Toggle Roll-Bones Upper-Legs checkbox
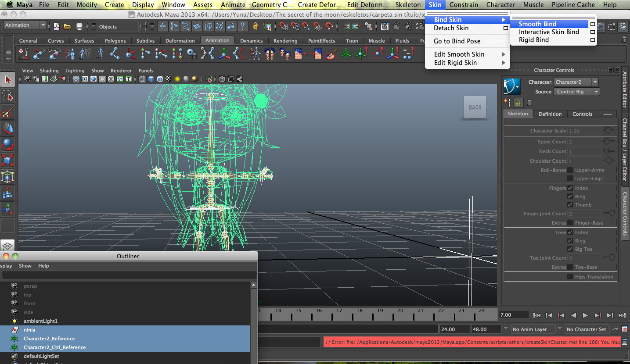This screenshot has width=630, height=364. pyautogui.click(x=570, y=178)
